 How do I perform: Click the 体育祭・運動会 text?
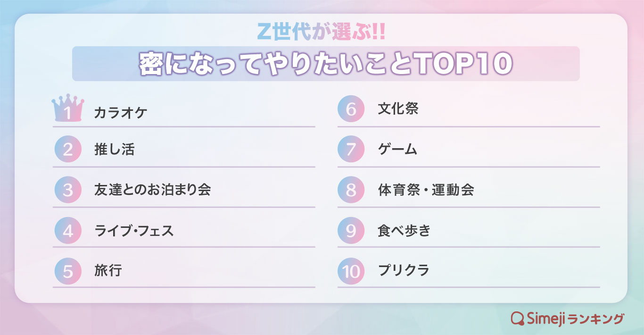pyautogui.click(x=426, y=190)
